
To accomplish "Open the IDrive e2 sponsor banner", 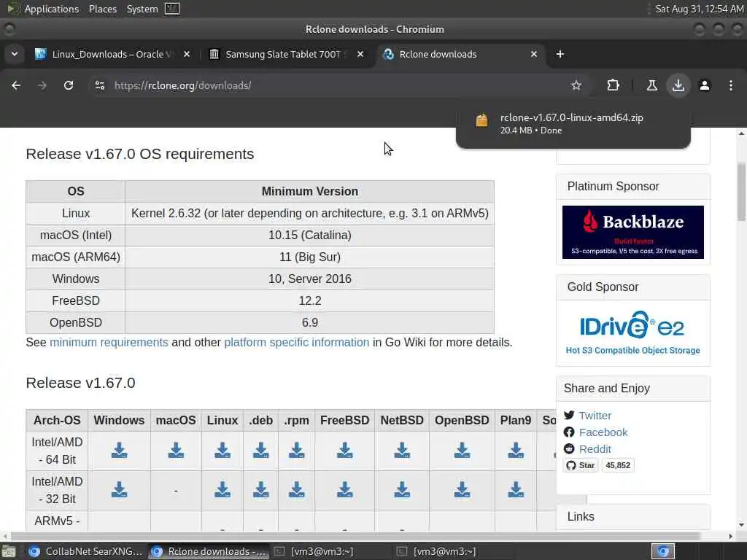I will pyautogui.click(x=632, y=333).
